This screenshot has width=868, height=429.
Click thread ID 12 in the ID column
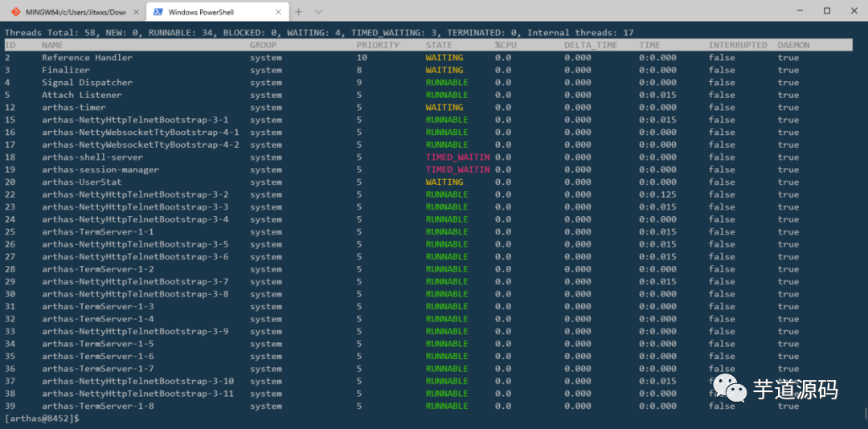pos(10,108)
